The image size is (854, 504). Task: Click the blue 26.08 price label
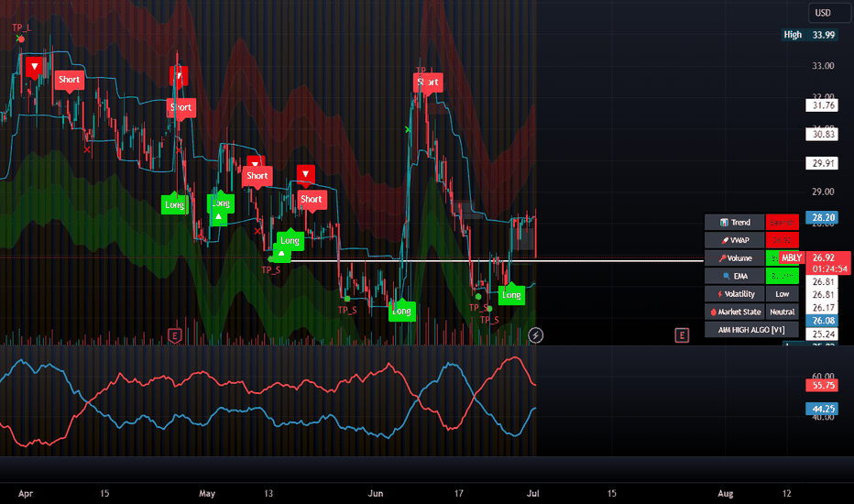coord(822,321)
